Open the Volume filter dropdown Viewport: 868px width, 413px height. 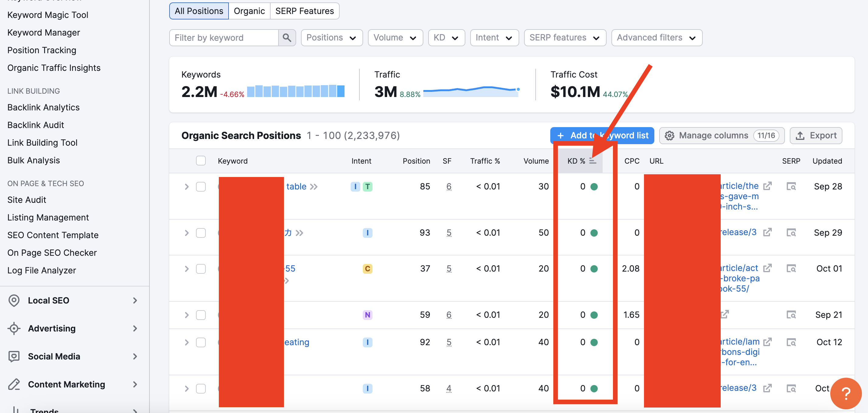point(395,38)
